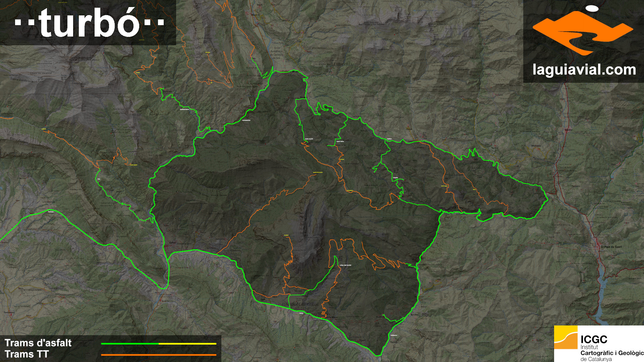This screenshot has width=644, height=362.
Task: Click the sant feliu map label
Action: [x=340, y=141]
